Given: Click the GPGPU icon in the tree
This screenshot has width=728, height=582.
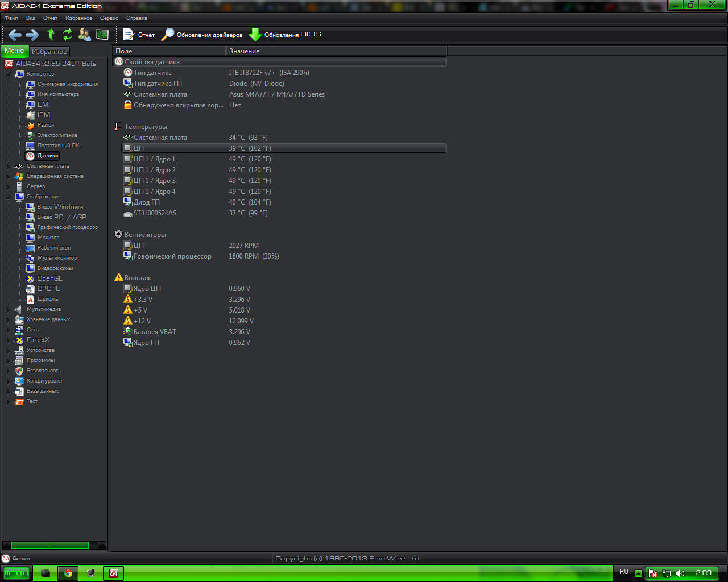Looking at the screenshot, I should coord(30,289).
